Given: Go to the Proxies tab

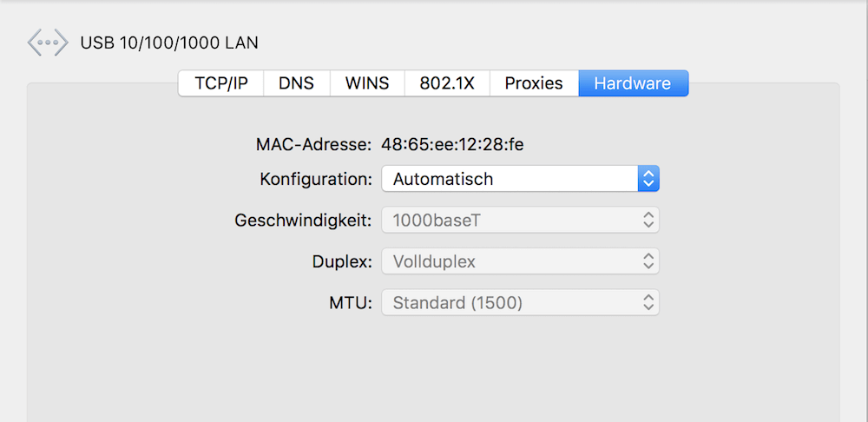Looking at the screenshot, I should [x=534, y=83].
